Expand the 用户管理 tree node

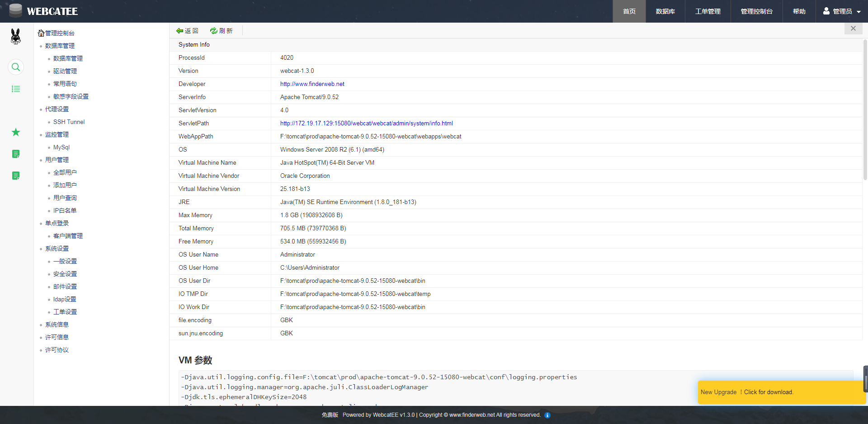coord(57,160)
